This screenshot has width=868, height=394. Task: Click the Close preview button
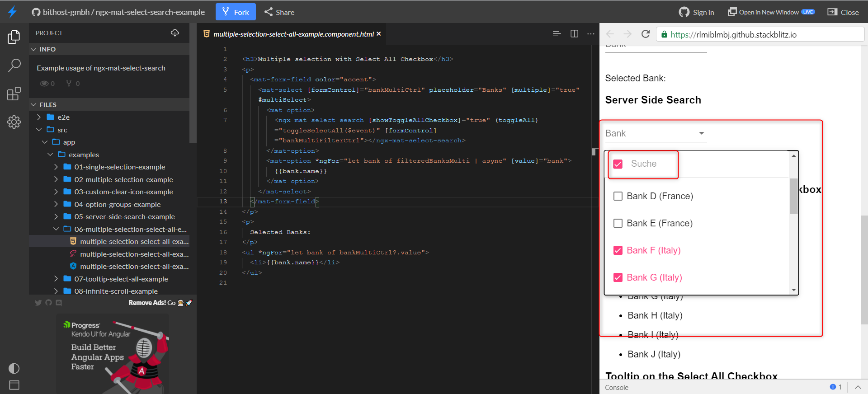843,12
